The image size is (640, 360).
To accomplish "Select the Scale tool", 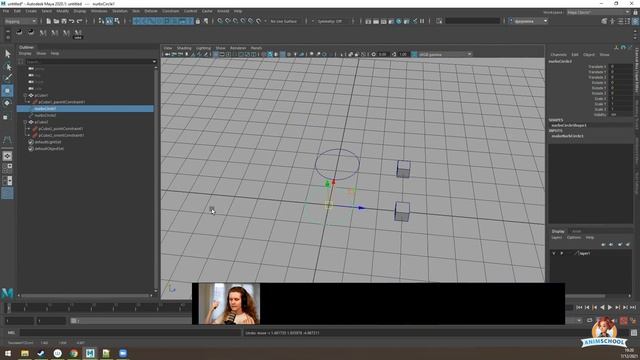I will click(6, 118).
